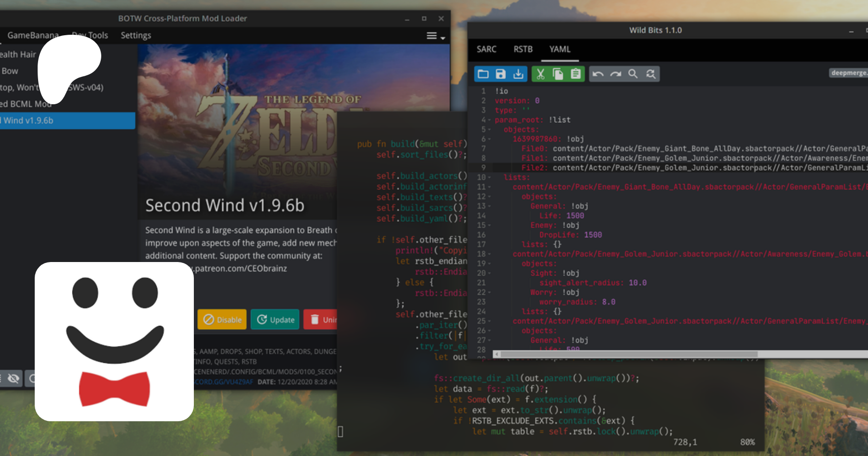Click the Cut scissors icon
The image size is (868, 456).
click(541, 74)
